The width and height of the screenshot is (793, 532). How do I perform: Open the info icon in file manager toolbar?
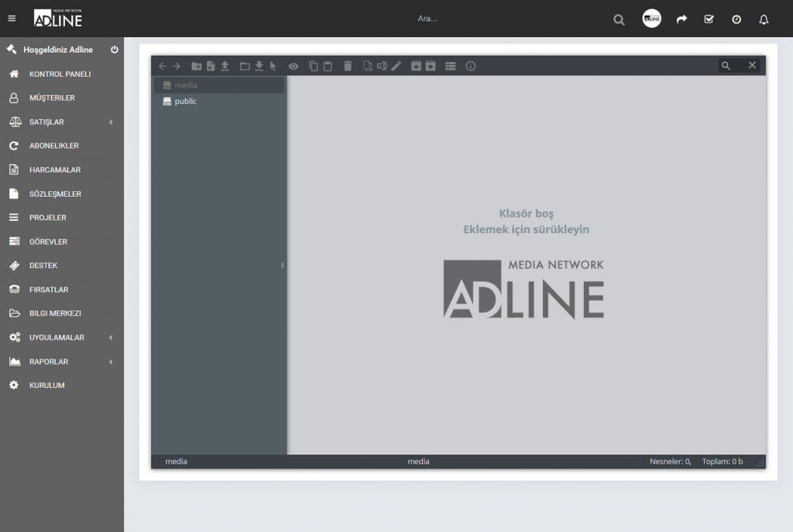pos(470,66)
